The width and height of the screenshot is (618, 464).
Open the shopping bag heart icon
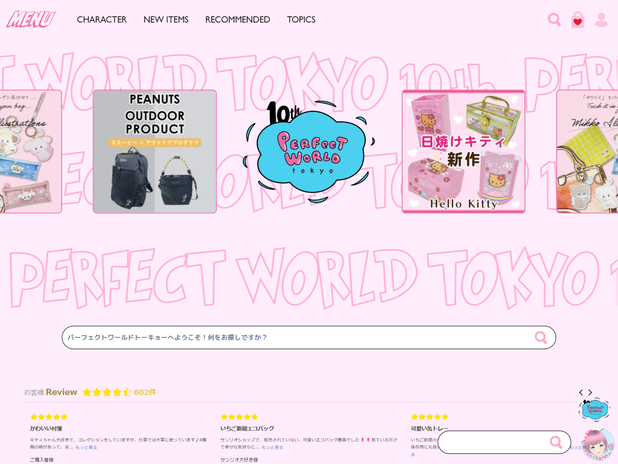[x=578, y=20]
